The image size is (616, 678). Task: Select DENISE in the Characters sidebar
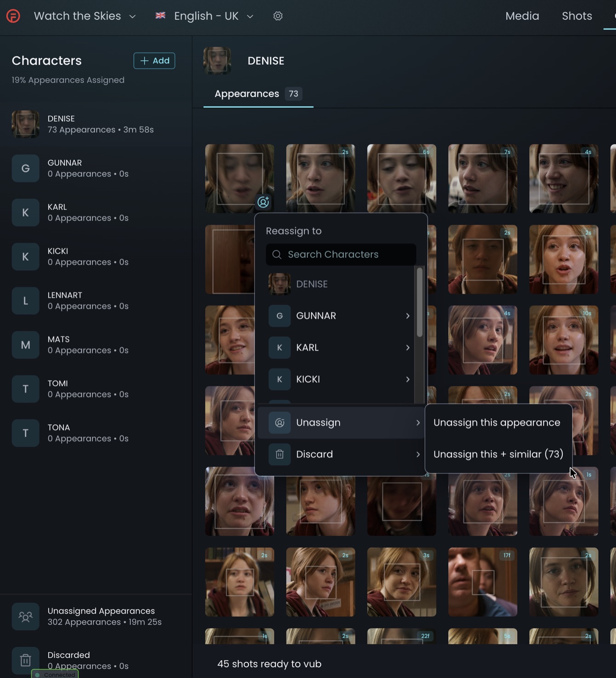click(x=96, y=124)
